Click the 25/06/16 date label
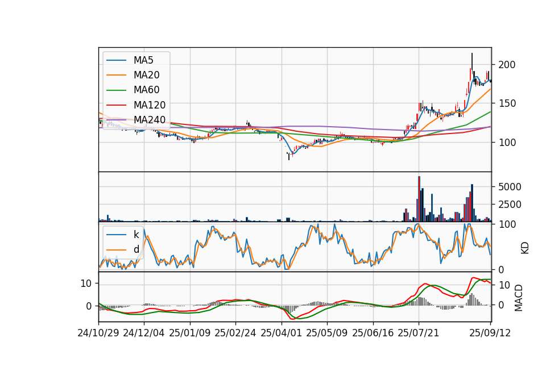The height and width of the screenshot is (392, 546). [373, 333]
